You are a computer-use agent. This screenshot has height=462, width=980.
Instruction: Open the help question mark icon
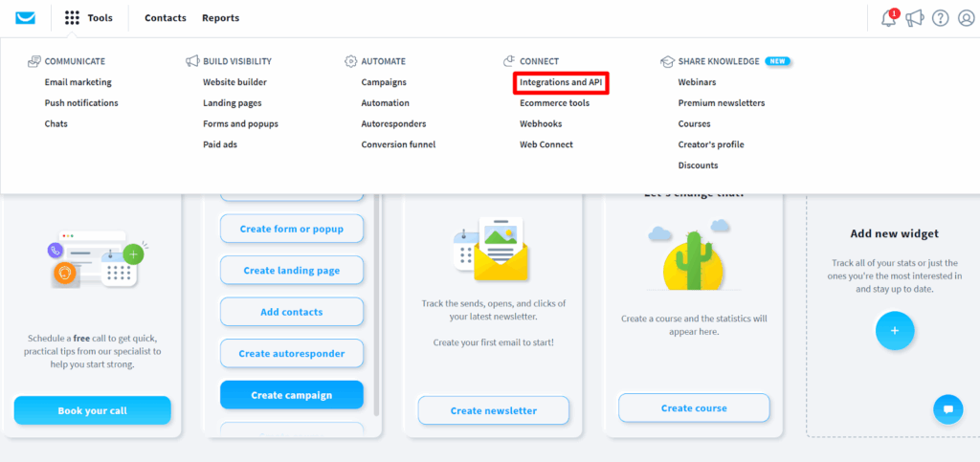[941, 18]
